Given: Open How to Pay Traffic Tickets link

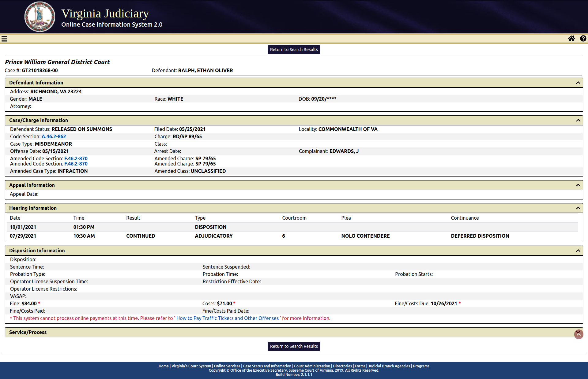Looking at the screenshot, I should tap(228, 318).
